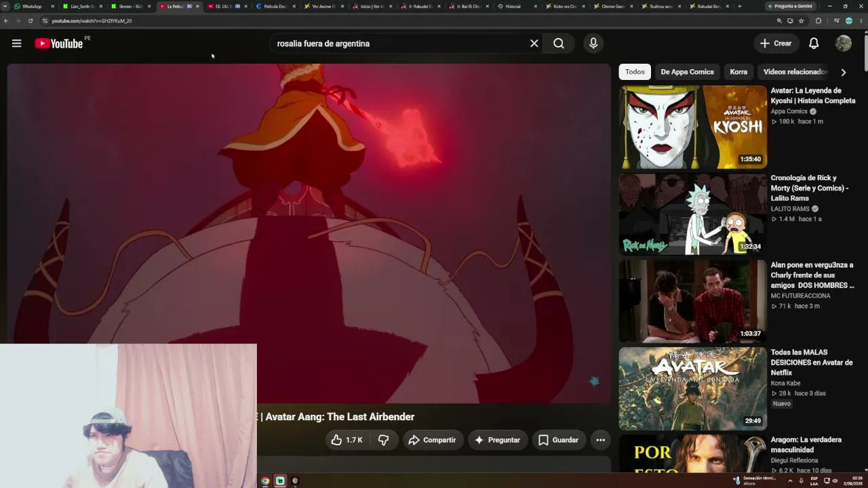The width and height of the screenshot is (868, 488).
Task: Click the Preguntar button
Action: coord(497,440)
